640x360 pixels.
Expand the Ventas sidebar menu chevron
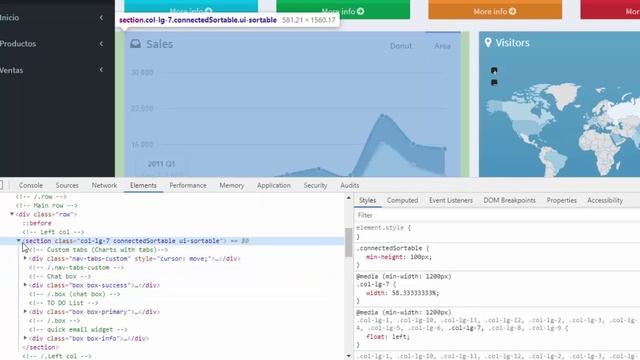click(101, 70)
